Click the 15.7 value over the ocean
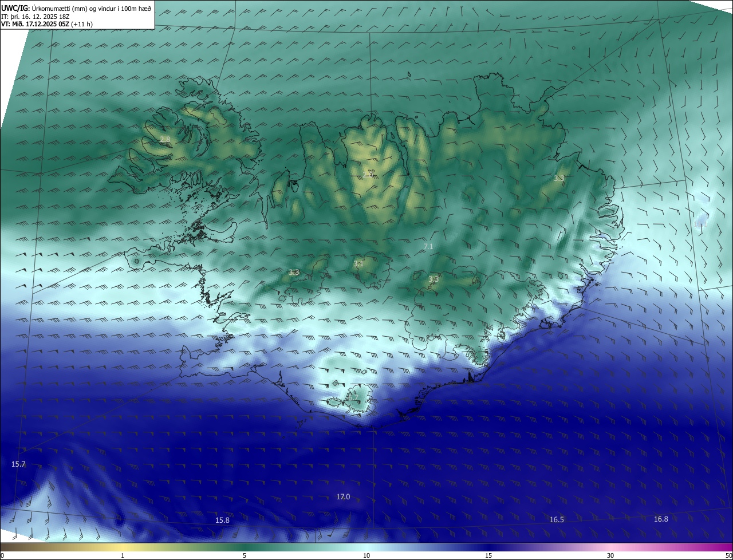The width and height of the screenshot is (733, 560). pos(18,464)
